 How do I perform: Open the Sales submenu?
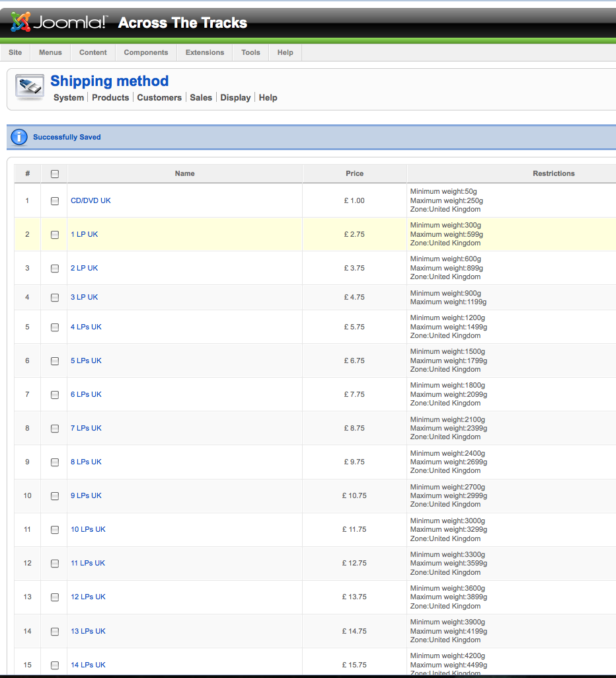201,98
